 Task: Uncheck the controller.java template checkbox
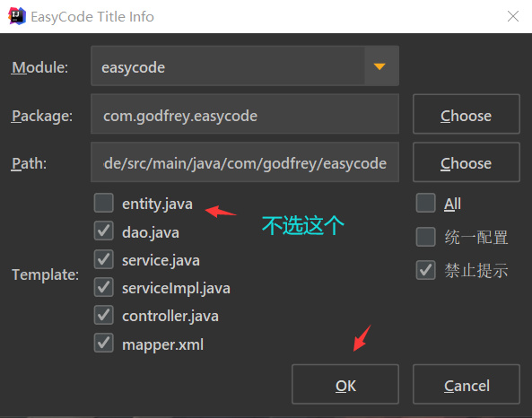104,315
